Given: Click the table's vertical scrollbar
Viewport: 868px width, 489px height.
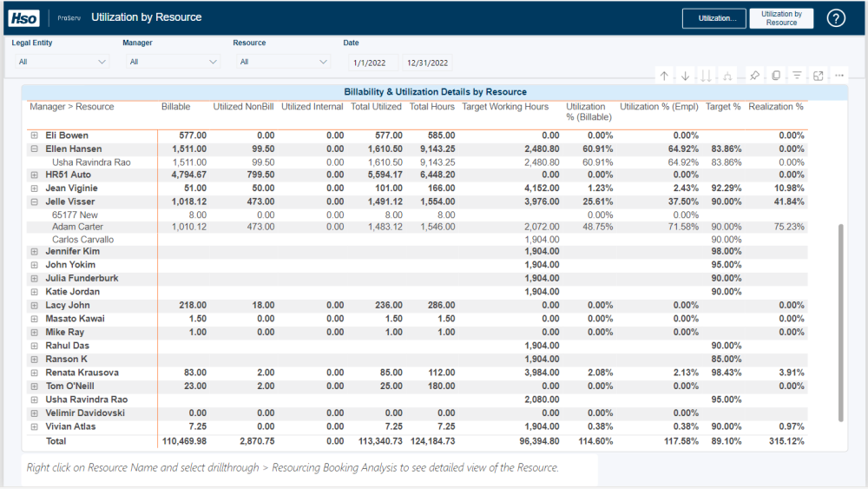Looking at the screenshot, I should 839,321.
